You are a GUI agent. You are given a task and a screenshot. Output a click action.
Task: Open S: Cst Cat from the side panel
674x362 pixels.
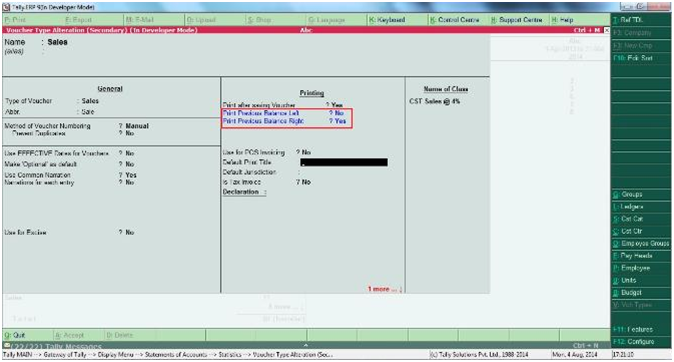[640, 219]
